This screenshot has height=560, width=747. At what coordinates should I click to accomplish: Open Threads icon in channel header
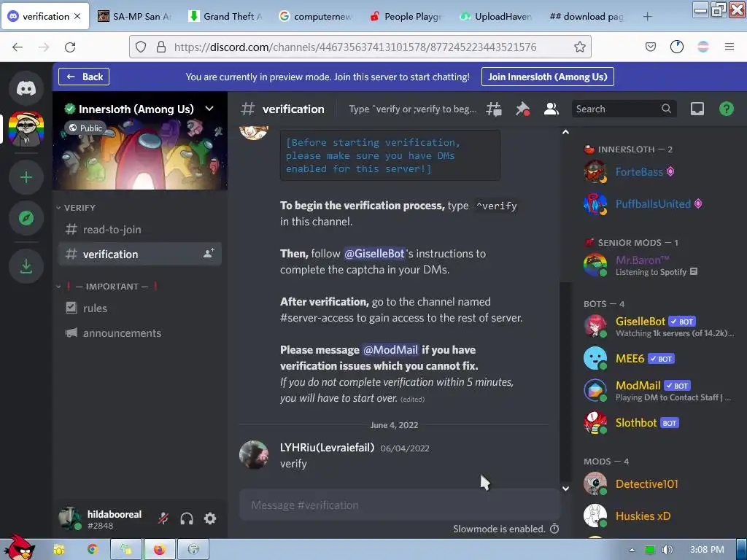tap(494, 109)
